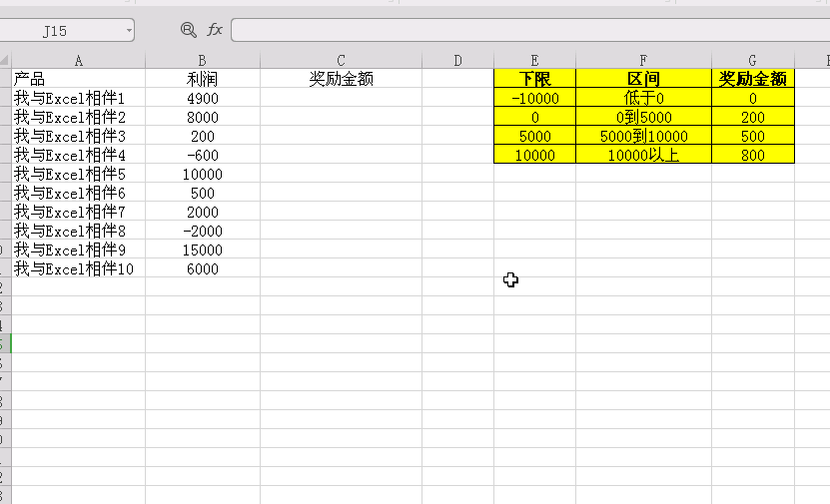Click cell 我与Excel相伴2
This screenshot has width=830, height=504.
78,117
